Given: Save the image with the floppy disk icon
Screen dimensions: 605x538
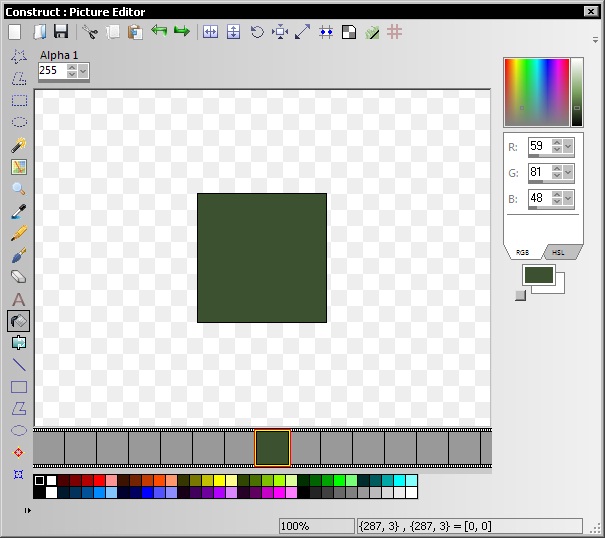Looking at the screenshot, I should click(x=61, y=32).
